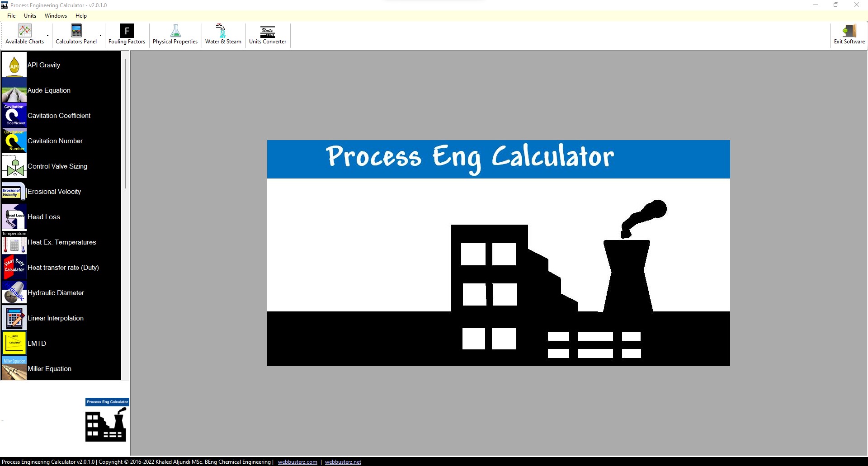The width and height of the screenshot is (868, 466).
Task: Select the Erosional Velocity calculator
Action: click(x=54, y=191)
